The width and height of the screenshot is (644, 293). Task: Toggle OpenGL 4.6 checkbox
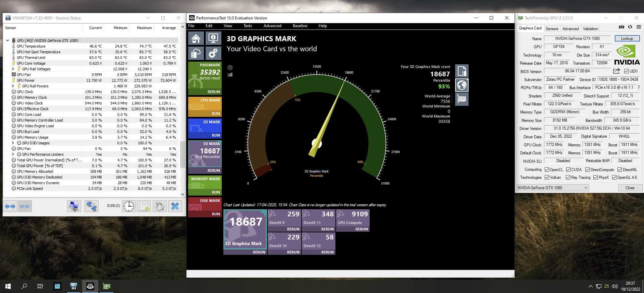coord(614,177)
